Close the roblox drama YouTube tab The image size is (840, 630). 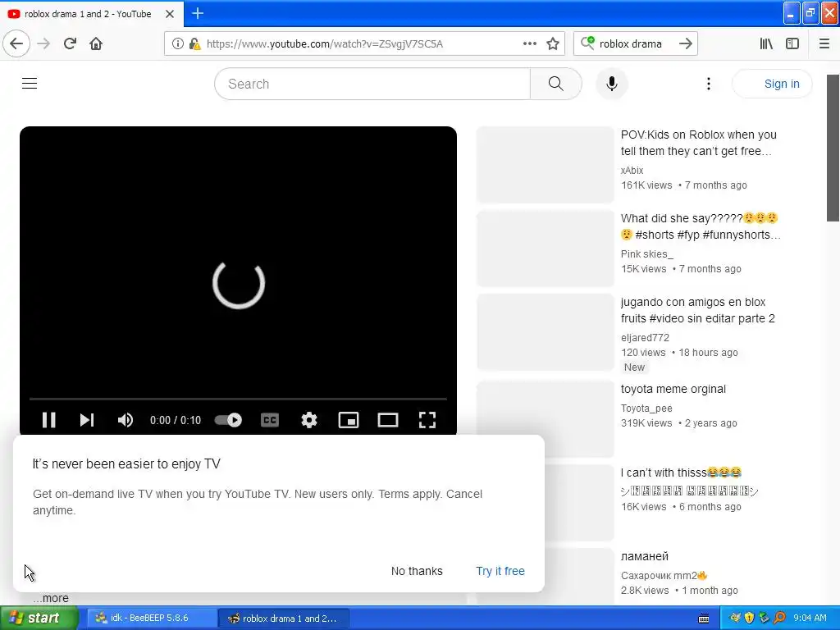tap(170, 14)
